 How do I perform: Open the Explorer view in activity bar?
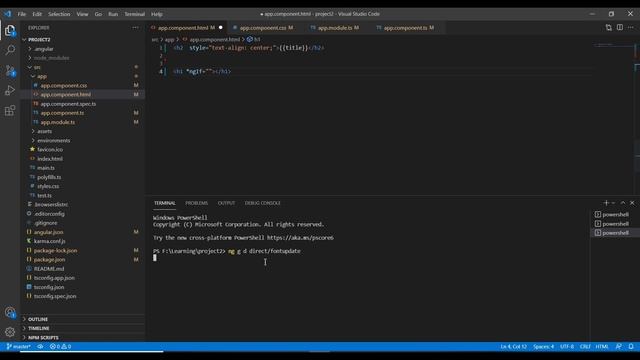pos(10,30)
